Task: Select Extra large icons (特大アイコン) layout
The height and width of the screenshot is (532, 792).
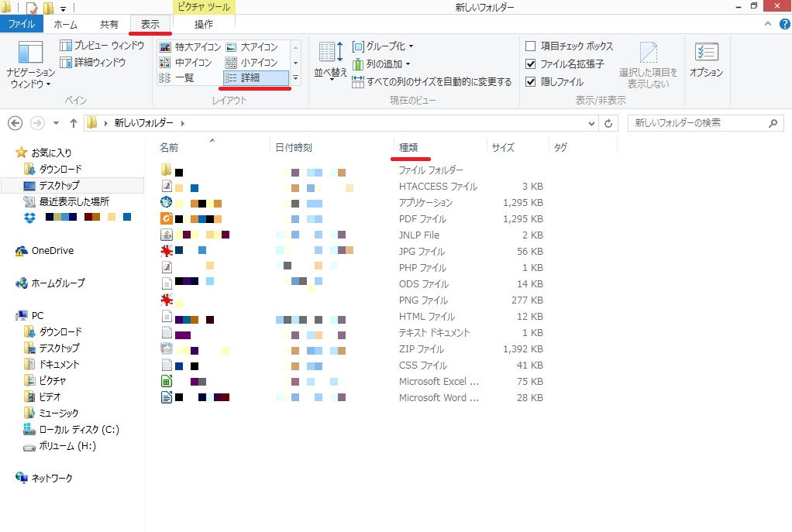Action: [x=190, y=47]
